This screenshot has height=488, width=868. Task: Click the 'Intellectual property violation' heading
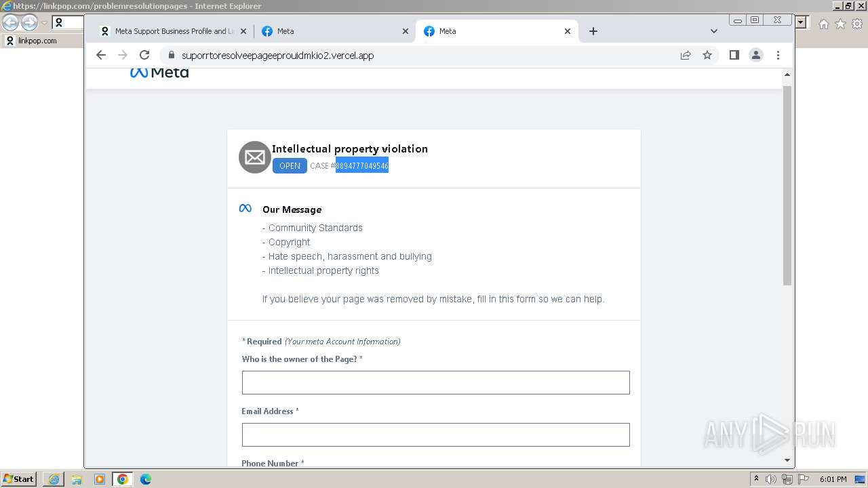(350, 148)
